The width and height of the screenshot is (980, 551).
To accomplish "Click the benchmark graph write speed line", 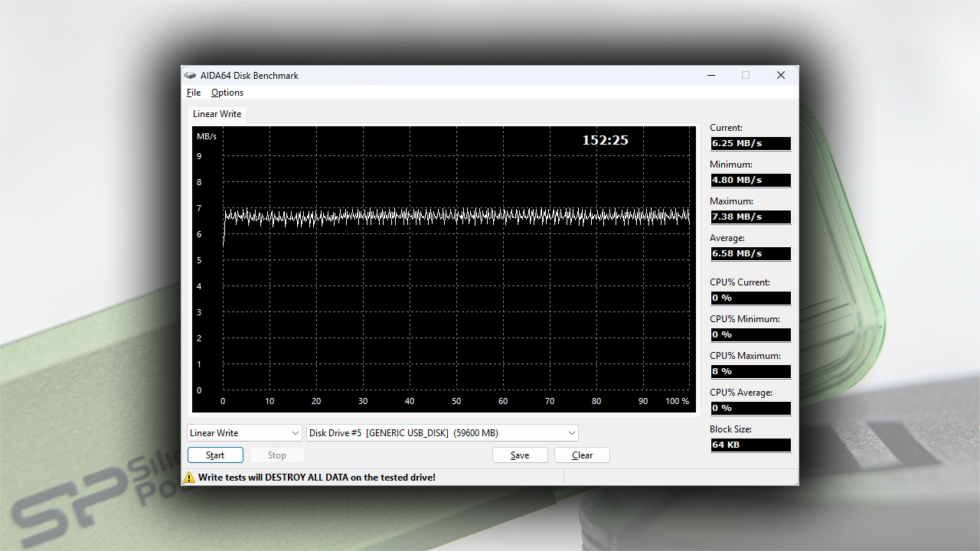I will coord(459,217).
